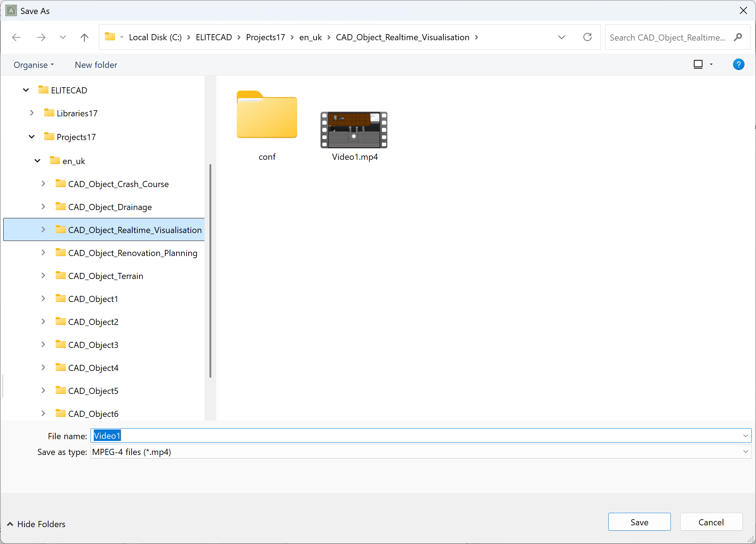Viewport: 756px width, 544px height.
Task: Expand the CAD_Object_Terrain folder node
Action: tap(43, 276)
